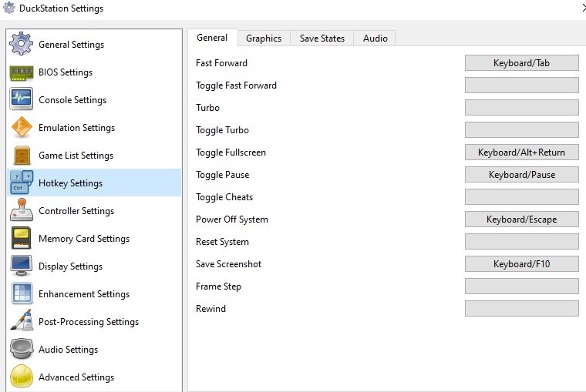Open Game List Settings text entry
The width and height of the screenshot is (586, 392).
click(76, 156)
